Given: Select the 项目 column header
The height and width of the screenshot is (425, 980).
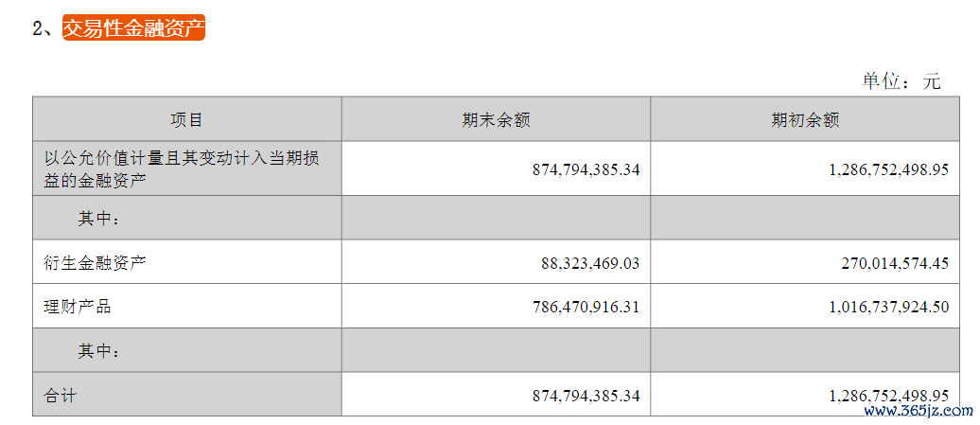Looking at the screenshot, I should pyautogui.click(x=186, y=120).
